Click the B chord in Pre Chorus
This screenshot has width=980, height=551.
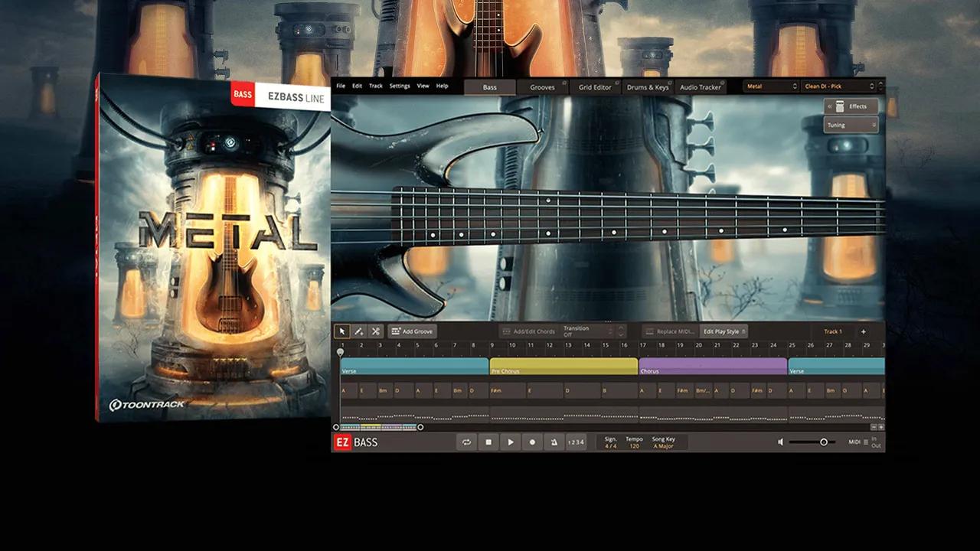pos(619,390)
